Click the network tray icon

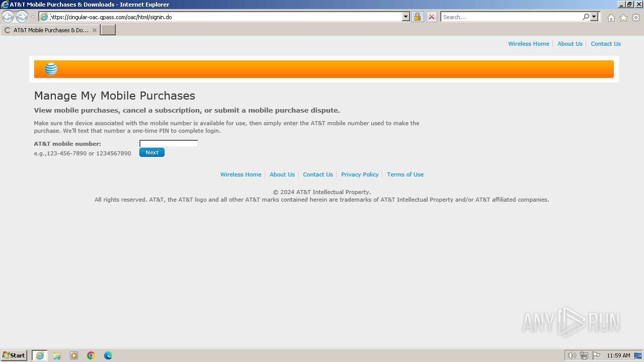click(x=584, y=355)
